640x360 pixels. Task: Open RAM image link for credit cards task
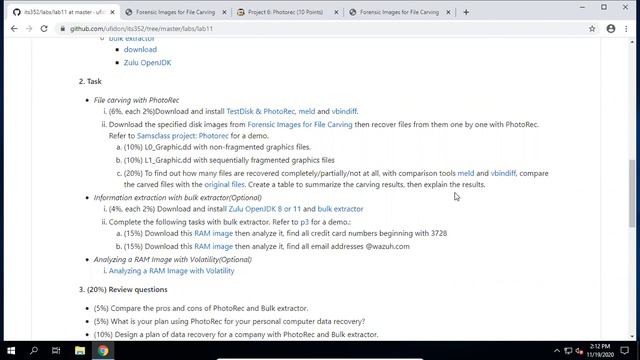coord(213,233)
